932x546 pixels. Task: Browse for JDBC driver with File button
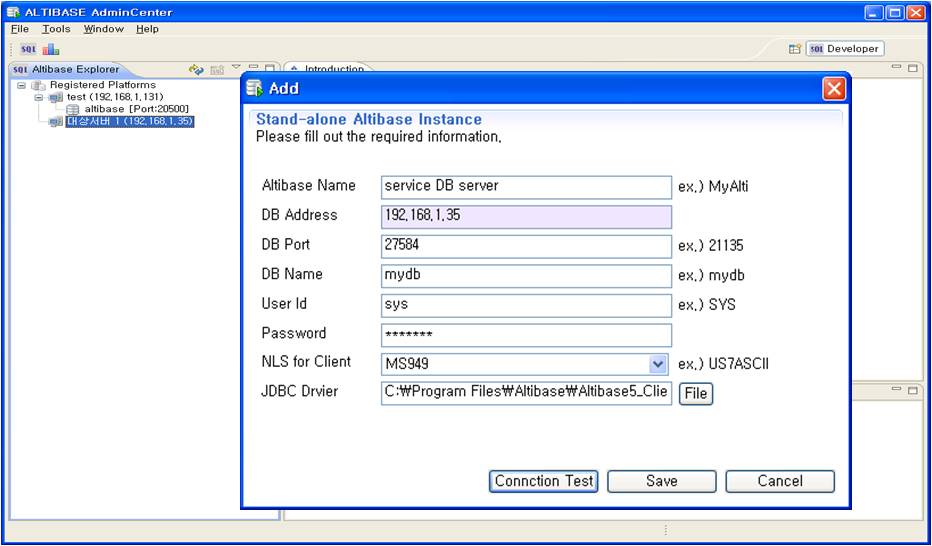[x=695, y=393]
